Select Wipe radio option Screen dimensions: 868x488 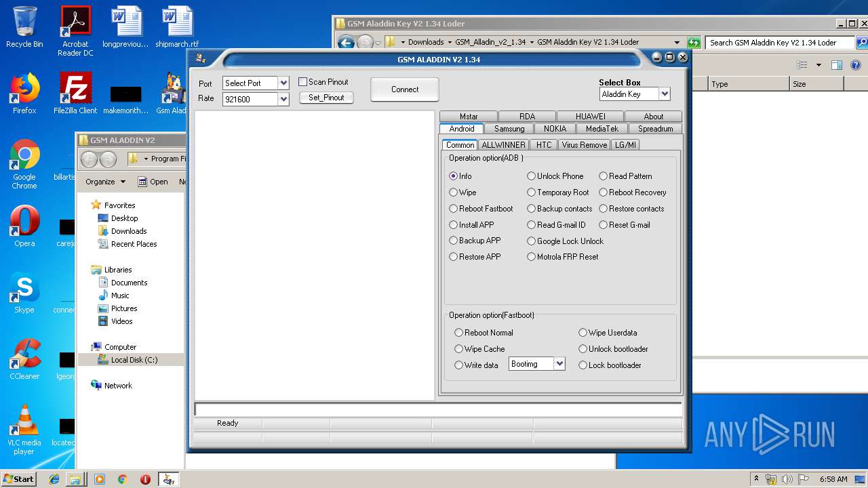(454, 192)
